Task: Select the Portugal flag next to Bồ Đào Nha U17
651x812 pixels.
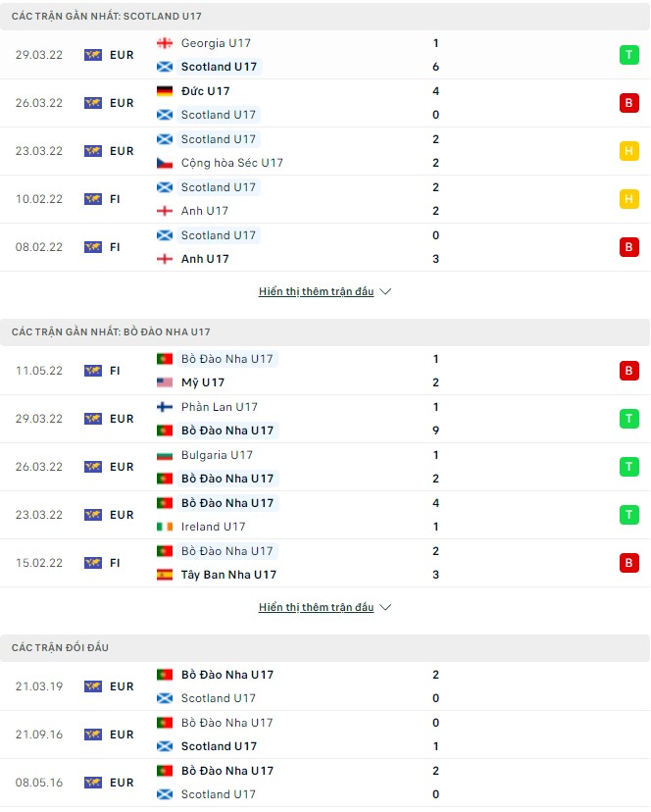Action: click(x=164, y=359)
